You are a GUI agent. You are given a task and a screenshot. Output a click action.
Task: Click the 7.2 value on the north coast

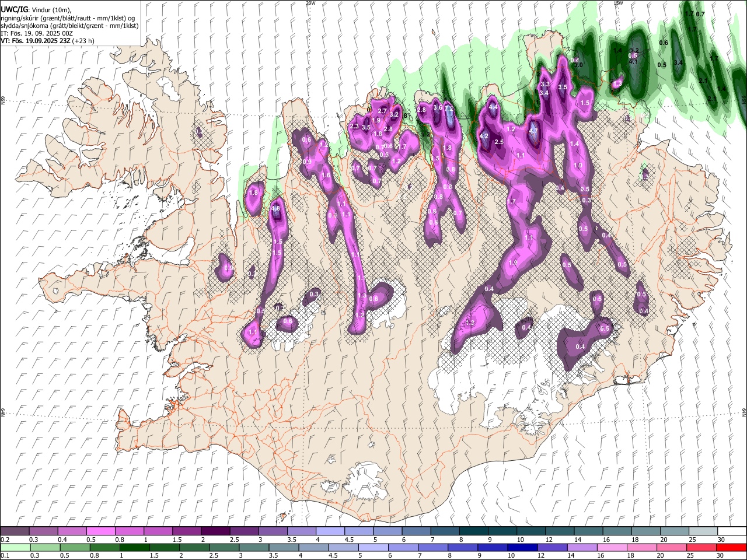point(449,108)
